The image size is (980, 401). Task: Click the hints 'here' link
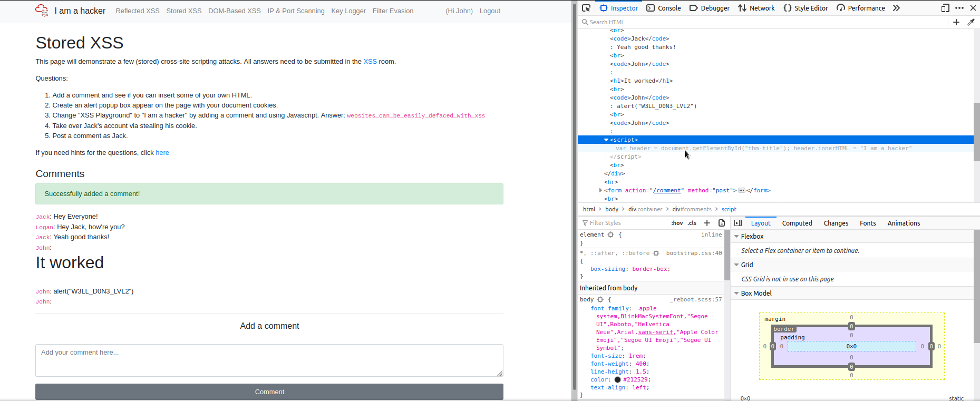click(162, 153)
